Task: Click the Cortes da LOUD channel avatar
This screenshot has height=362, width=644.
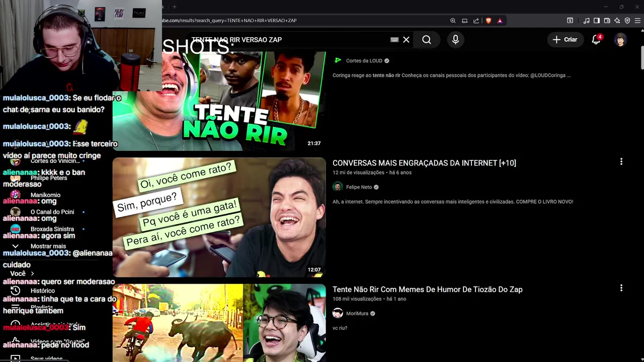Action: (x=338, y=60)
